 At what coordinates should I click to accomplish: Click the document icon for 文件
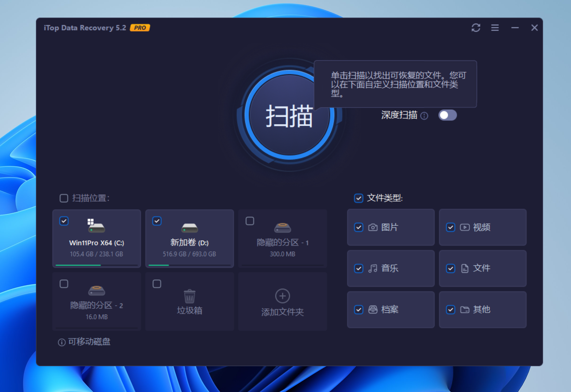tap(465, 268)
